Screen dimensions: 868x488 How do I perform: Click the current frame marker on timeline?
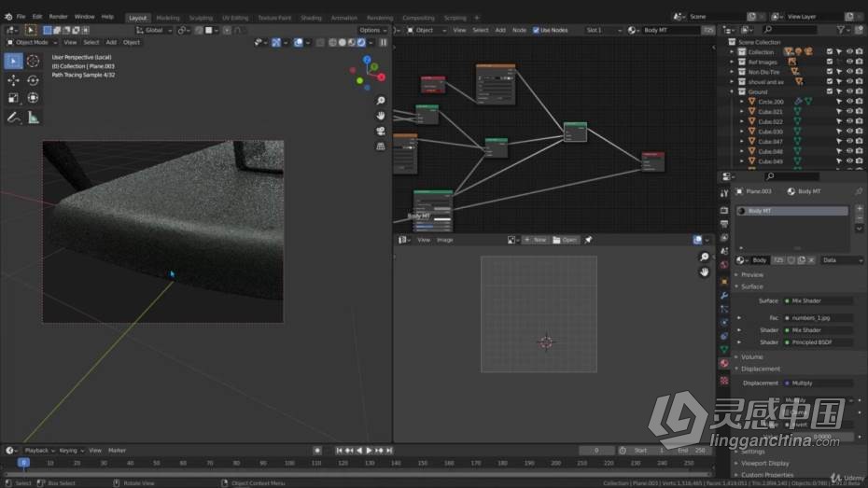23,463
